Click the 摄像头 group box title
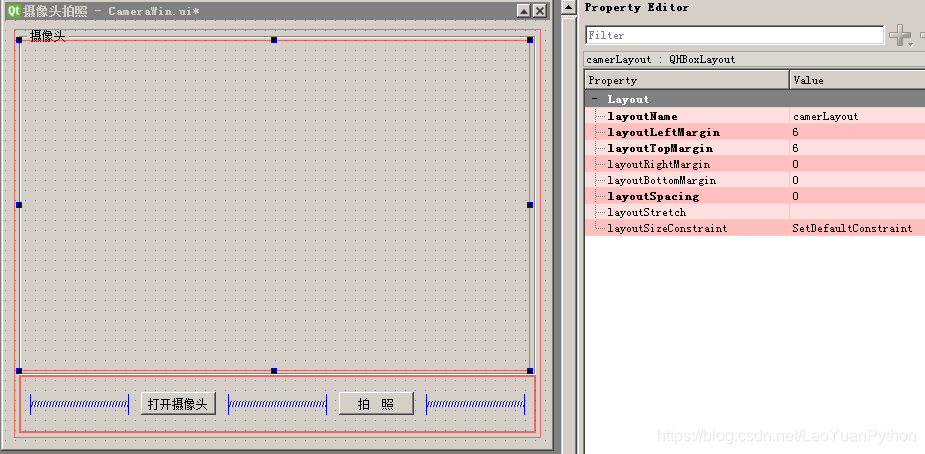Viewport: 925px width, 454px height. click(47, 37)
